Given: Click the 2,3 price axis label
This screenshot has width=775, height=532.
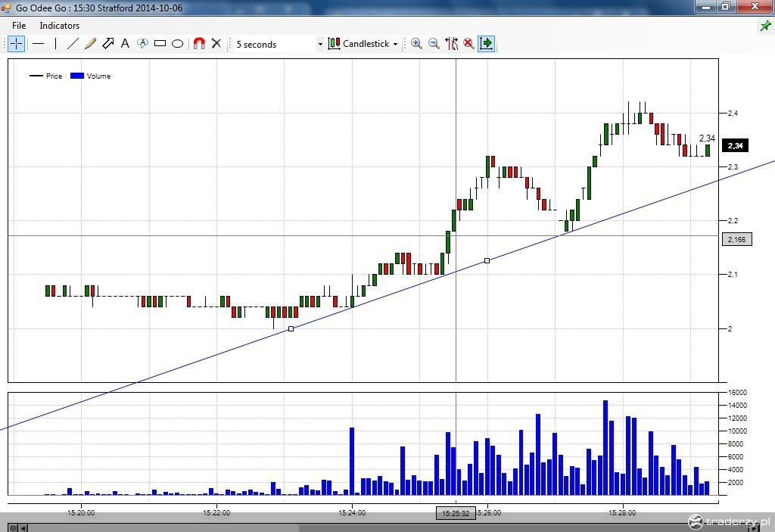Looking at the screenshot, I should point(733,167).
